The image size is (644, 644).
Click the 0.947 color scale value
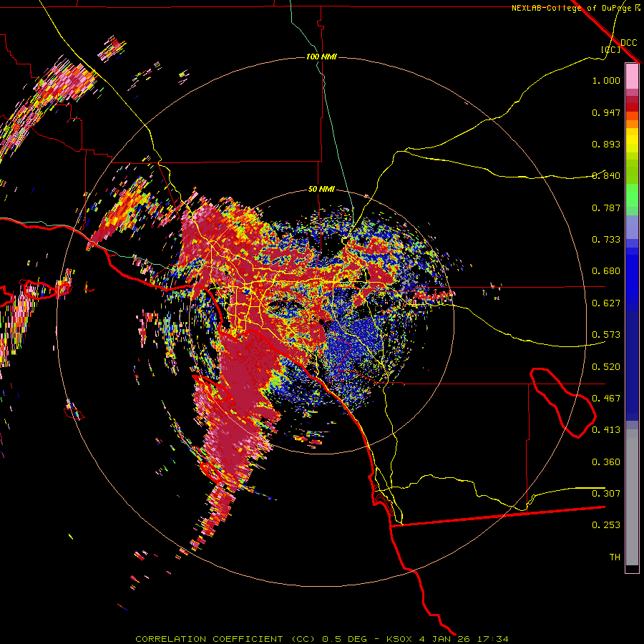coord(606,112)
